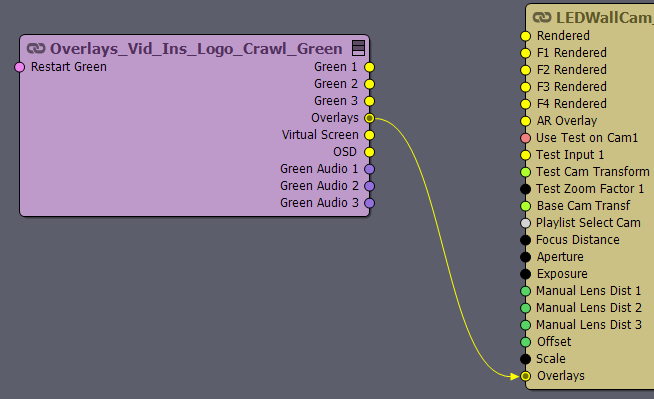Image resolution: width=654 pixels, height=399 pixels.
Task: Click the Green 1 output pin
Action: click(370, 67)
